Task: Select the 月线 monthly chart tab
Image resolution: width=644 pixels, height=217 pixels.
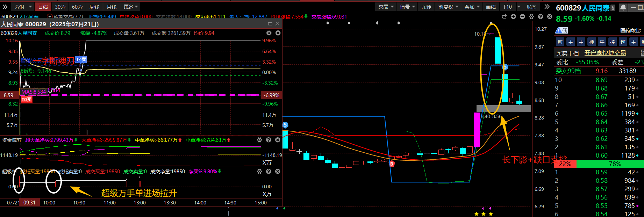Action: point(112,7)
